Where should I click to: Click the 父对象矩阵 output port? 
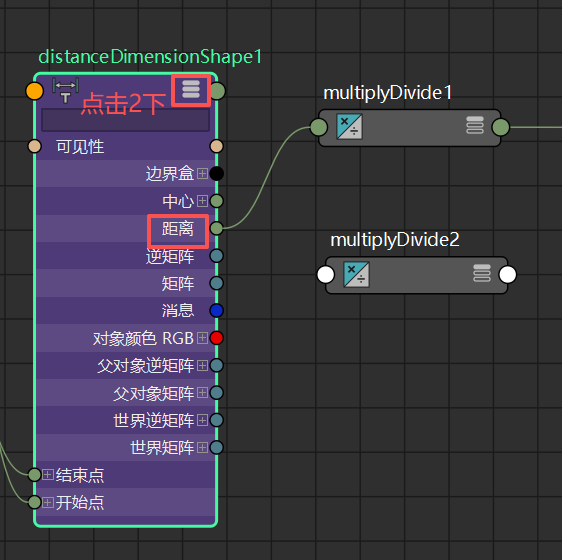click(216, 393)
